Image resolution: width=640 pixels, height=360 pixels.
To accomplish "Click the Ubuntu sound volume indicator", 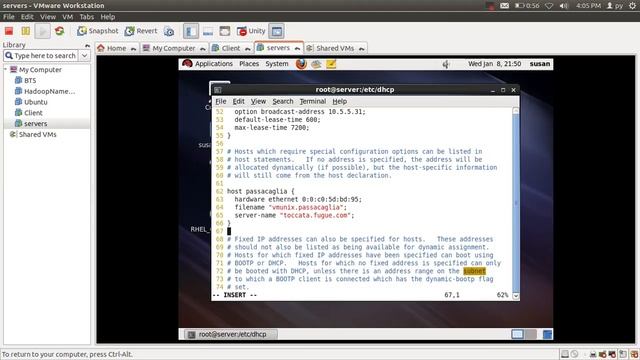I will pos(564,6).
